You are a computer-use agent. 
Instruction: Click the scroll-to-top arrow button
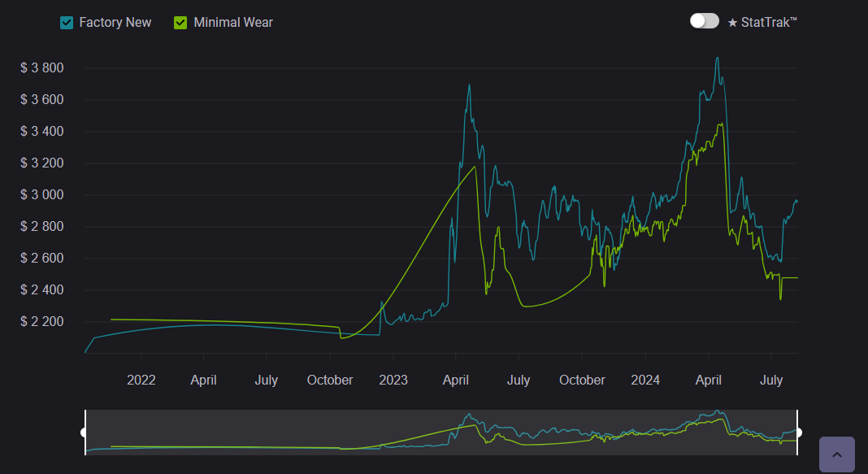[836, 454]
